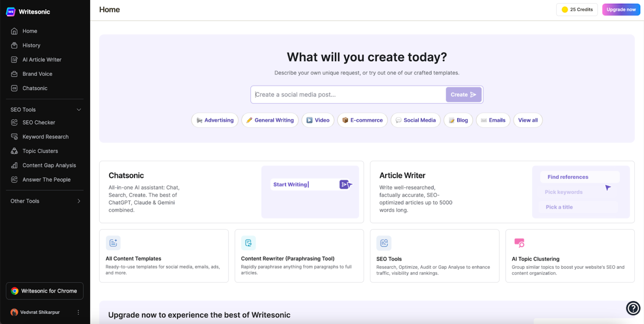Click Pick keywords in Article Writer preview
This screenshot has height=324, width=644.
point(563,192)
